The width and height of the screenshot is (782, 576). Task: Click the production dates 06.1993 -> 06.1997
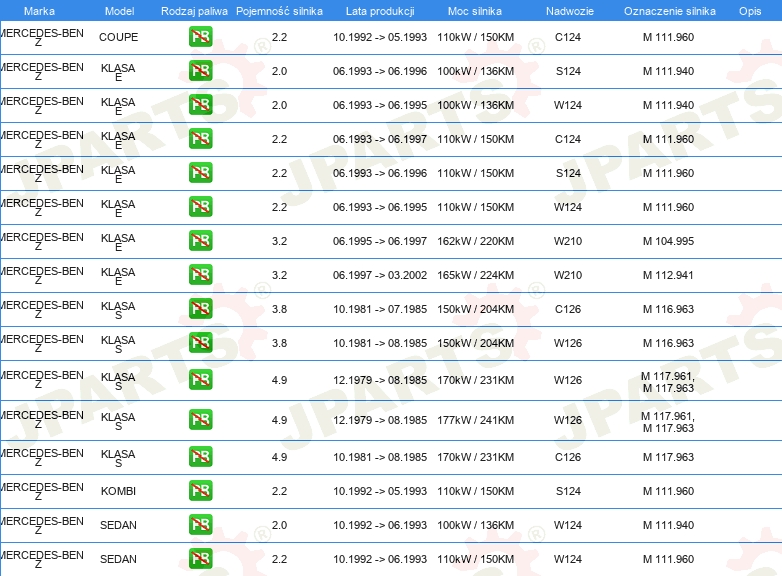tap(380, 139)
